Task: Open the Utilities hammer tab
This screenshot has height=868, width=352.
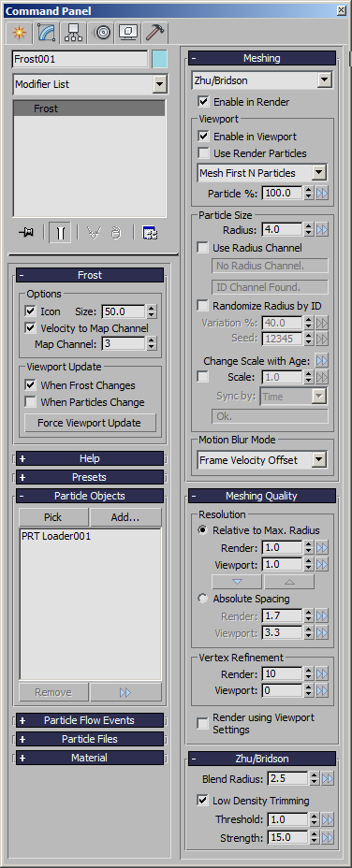Action: 154,33
